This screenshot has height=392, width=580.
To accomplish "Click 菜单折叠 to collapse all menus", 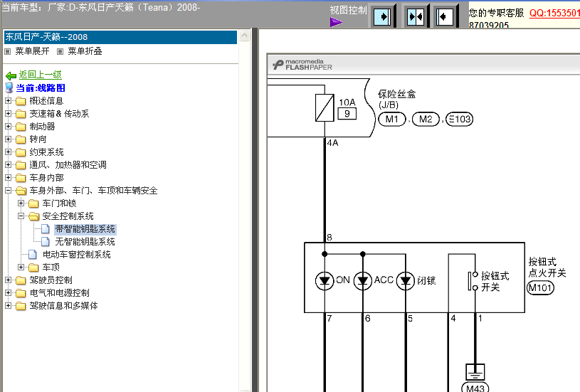I will coord(85,51).
